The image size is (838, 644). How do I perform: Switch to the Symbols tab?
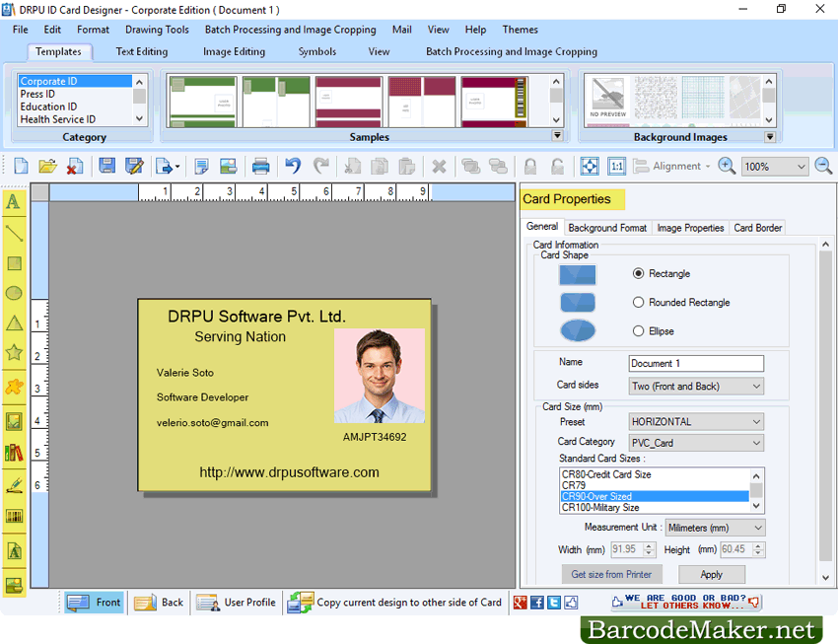click(316, 52)
